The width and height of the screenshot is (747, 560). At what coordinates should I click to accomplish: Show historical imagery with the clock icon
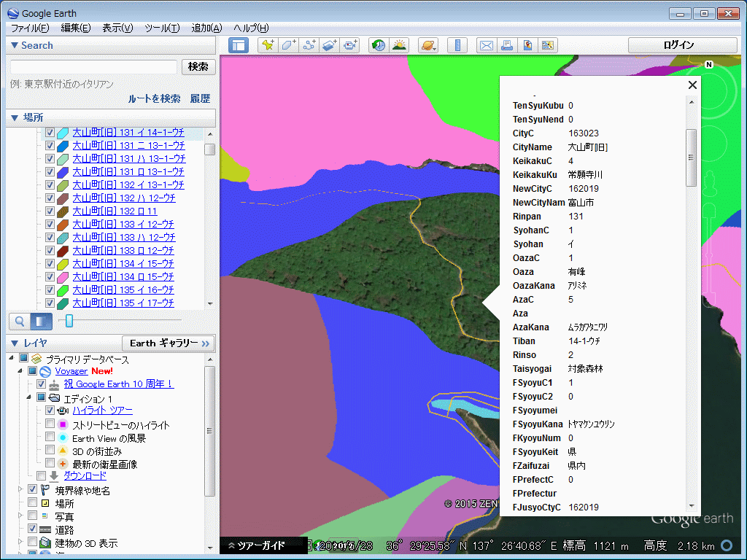click(379, 45)
